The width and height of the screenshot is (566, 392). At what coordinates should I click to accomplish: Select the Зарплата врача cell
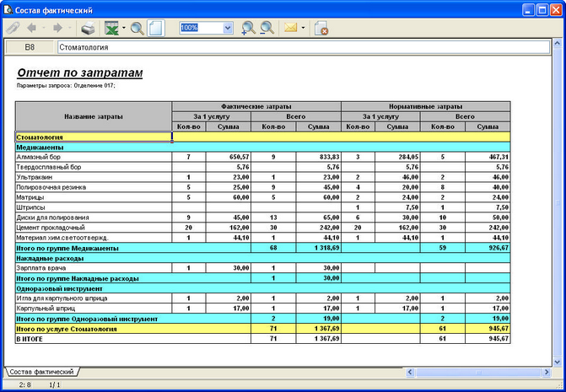(93, 268)
